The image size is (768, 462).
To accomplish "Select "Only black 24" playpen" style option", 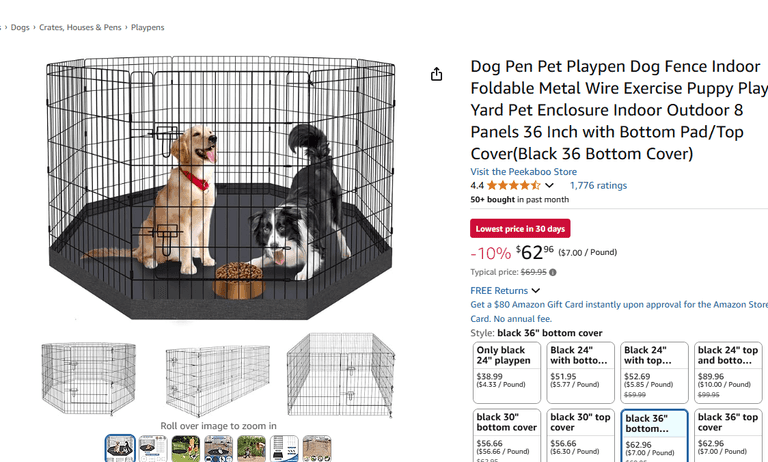I will (x=507, y=372).
